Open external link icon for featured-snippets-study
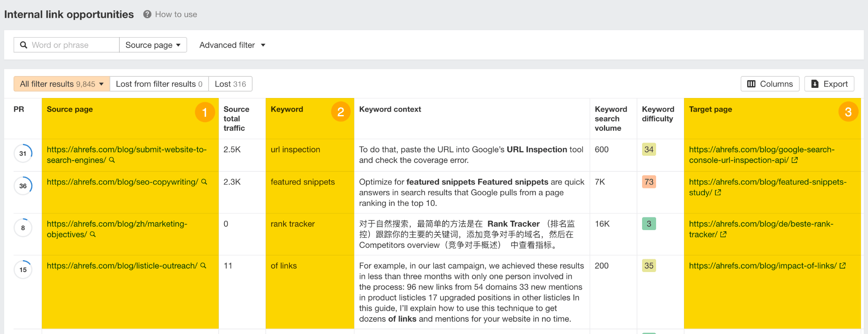 [718, 192]
